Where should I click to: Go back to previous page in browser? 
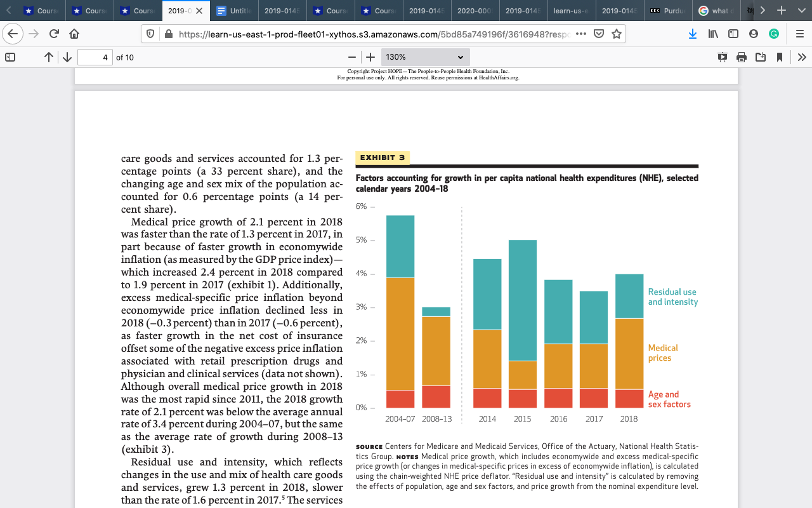pos(14,34)
